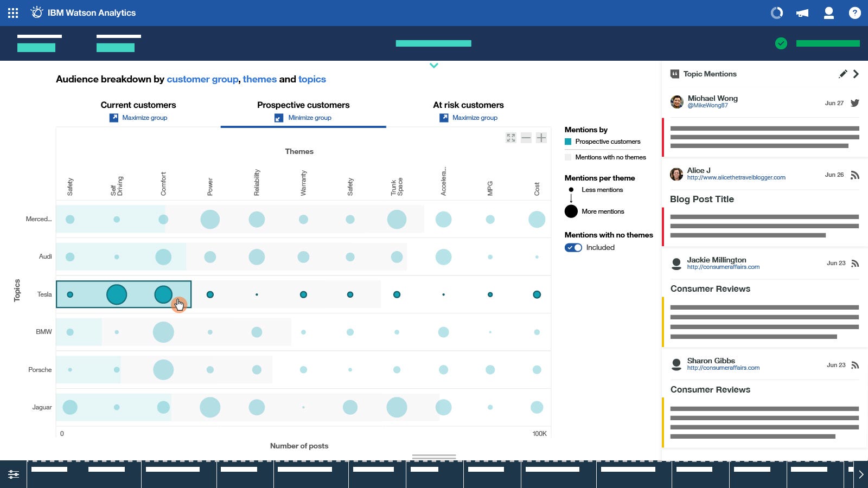Viewport: 868px width, 488px height.
Task: Open Jackie Millington's consumeraffairs.com link
Action: click(723, 267)
